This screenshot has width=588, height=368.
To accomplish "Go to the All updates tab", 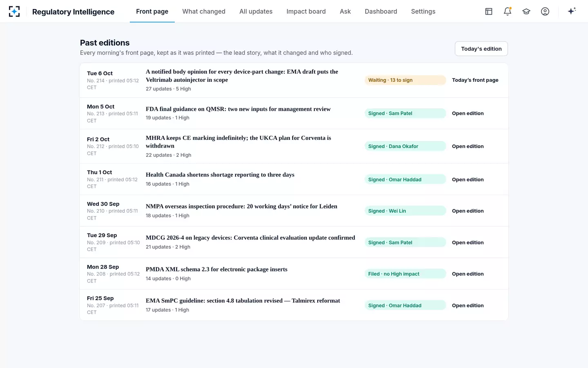I will pos(256,11).
